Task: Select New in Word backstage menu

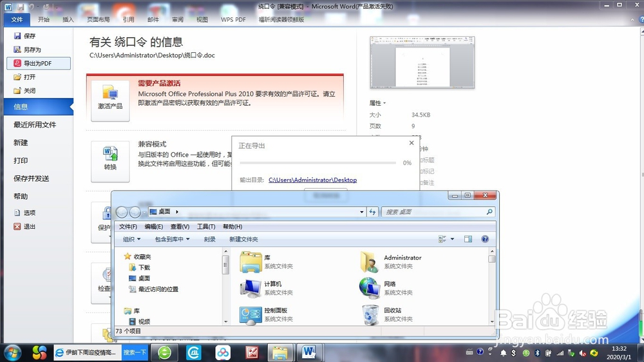Action: pos(21,143)
